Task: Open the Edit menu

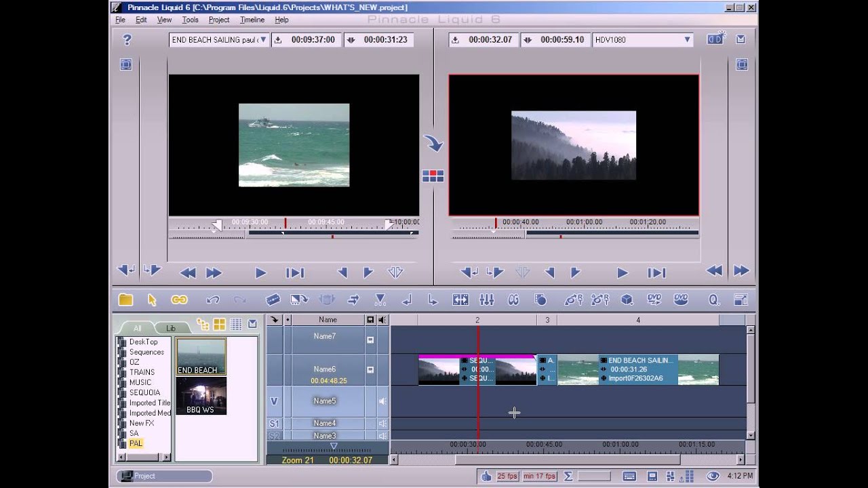Action: click(141, 20)
